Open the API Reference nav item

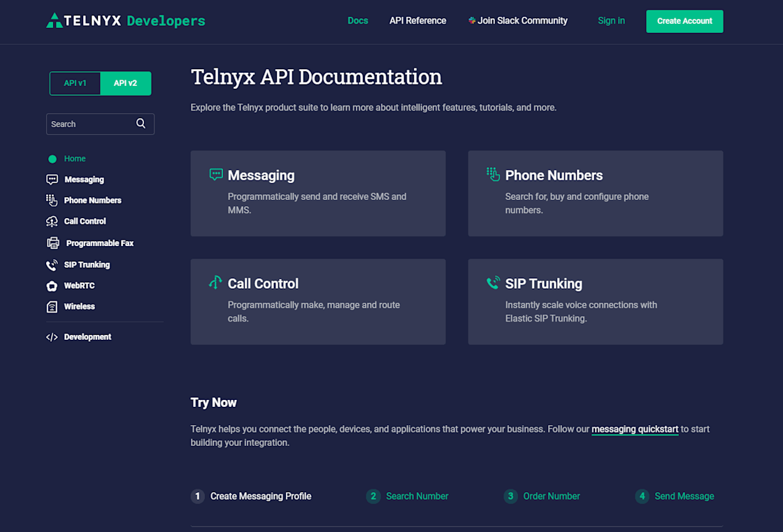pos(418,20)
